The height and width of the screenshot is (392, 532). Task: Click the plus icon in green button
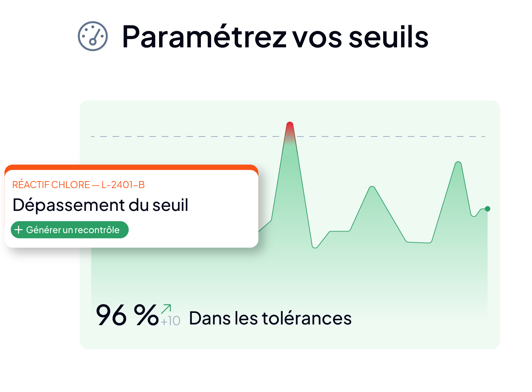pyautogui.click(x=19, y=230)
